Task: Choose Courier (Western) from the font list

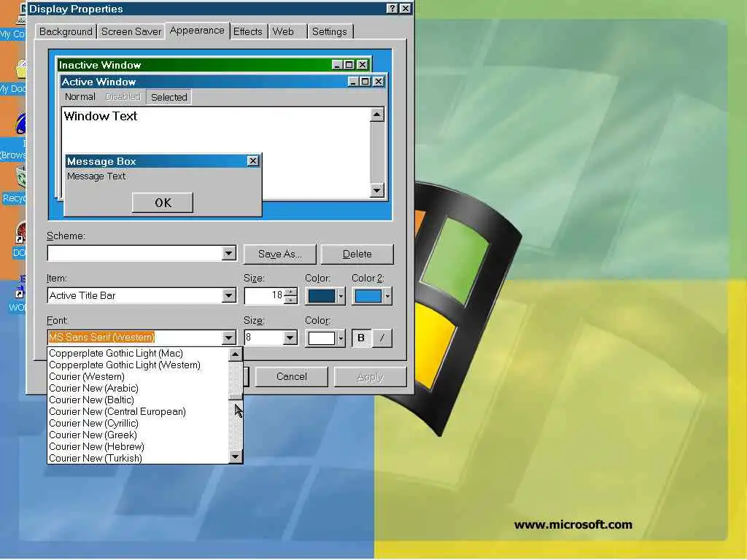Action: (x=138, y=377)
